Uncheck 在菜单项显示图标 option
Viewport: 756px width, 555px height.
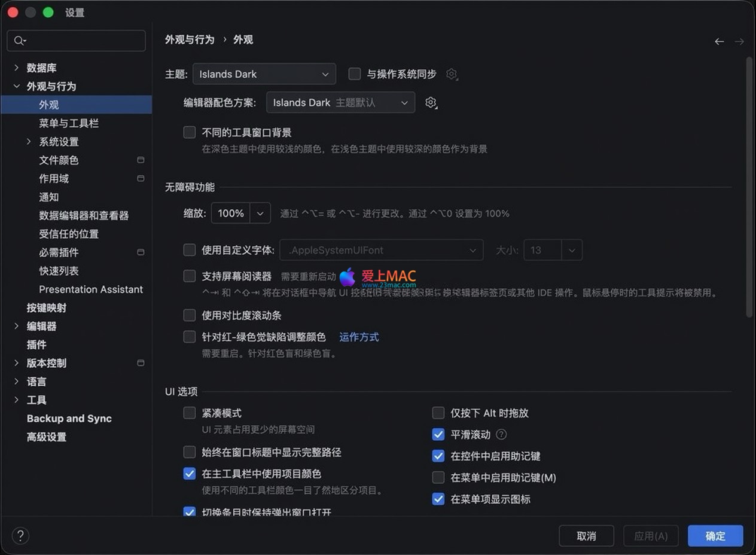point(438,499)
